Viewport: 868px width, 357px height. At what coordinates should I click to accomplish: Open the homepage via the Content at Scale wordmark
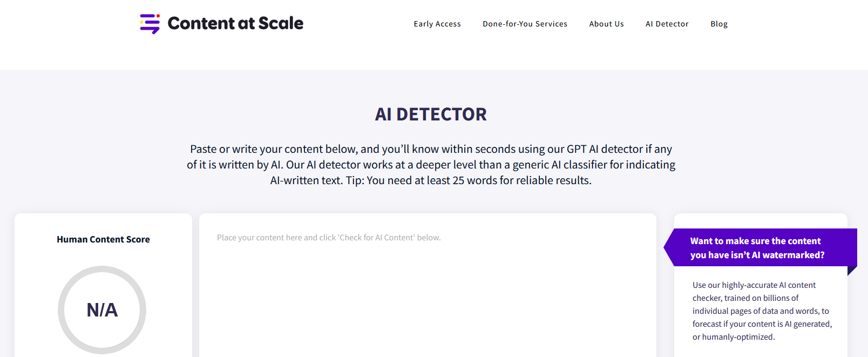tap(235, 23)
